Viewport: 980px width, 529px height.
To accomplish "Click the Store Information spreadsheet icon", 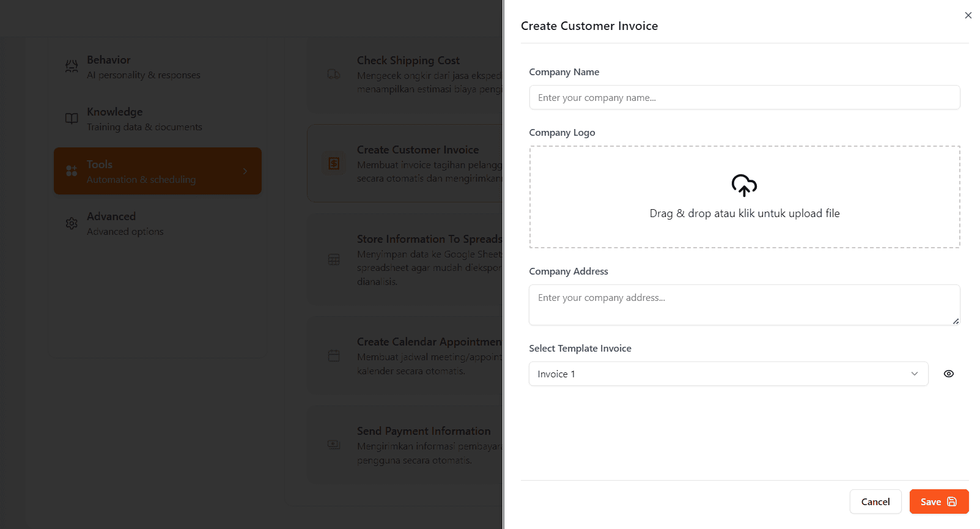I will coord(334,260).
